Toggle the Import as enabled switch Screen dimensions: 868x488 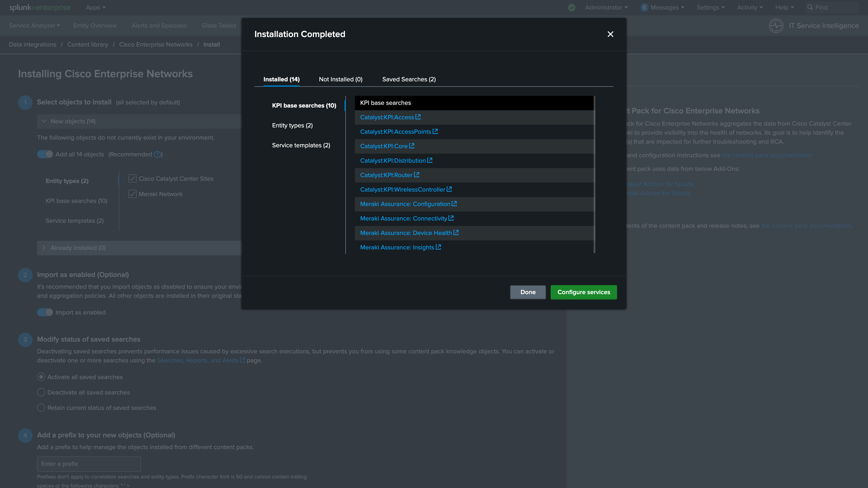click(x=45, y=312)
